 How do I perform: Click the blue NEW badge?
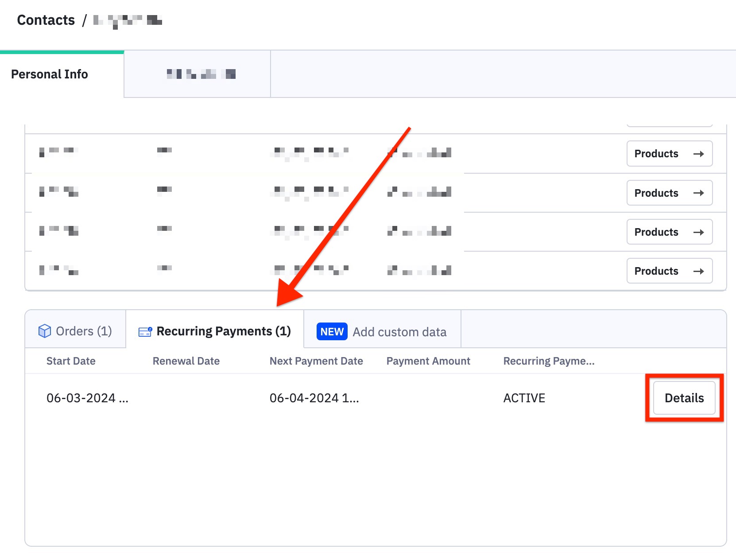click(331, 331)
